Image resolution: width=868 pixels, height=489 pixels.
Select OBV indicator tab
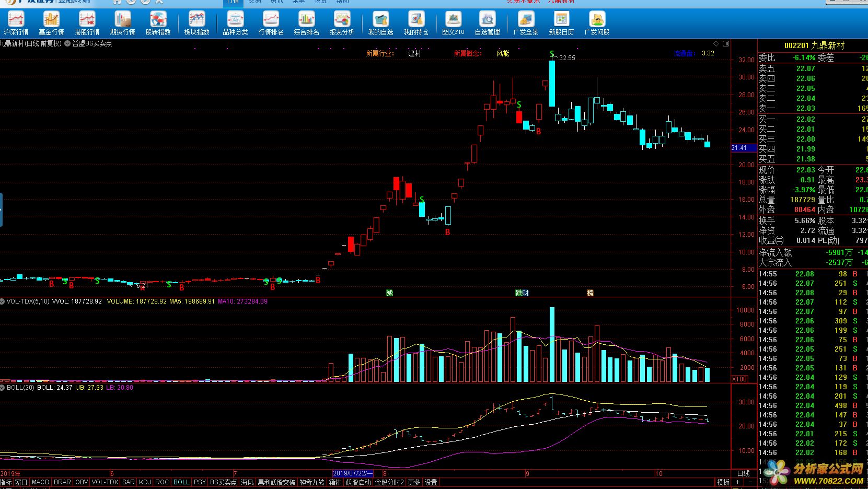pos(82,482)
